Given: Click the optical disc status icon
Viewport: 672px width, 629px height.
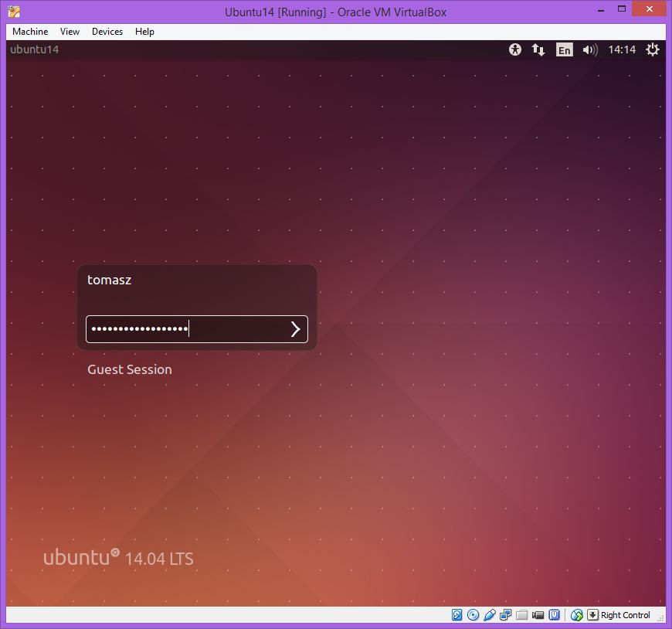Looking at the screenshot, I should (x=473, y=615).
